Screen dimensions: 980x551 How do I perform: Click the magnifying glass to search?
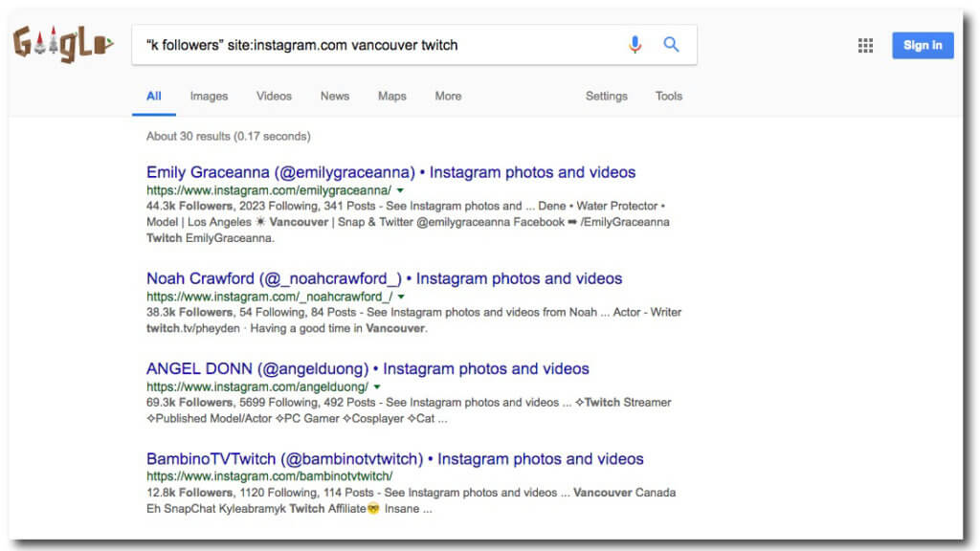pos(670,44)
